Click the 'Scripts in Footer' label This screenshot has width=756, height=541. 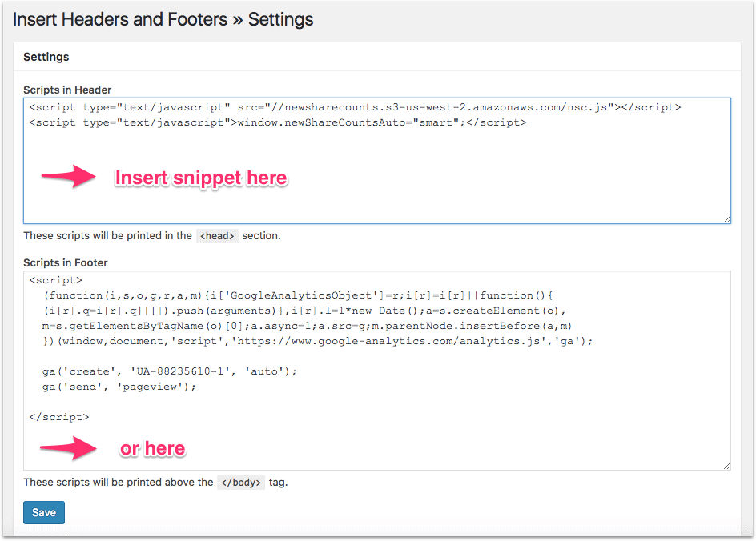tap(66, 262)
